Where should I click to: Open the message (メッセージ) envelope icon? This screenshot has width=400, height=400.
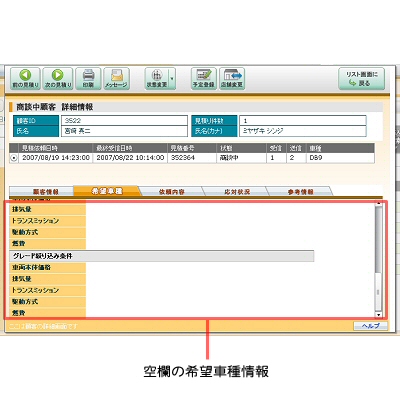click(116, 79)
